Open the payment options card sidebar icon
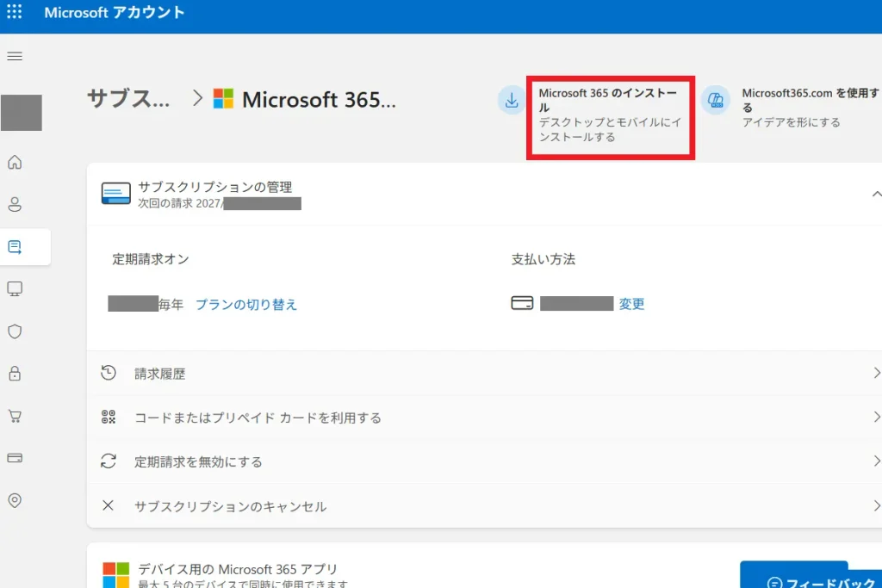 15,458
